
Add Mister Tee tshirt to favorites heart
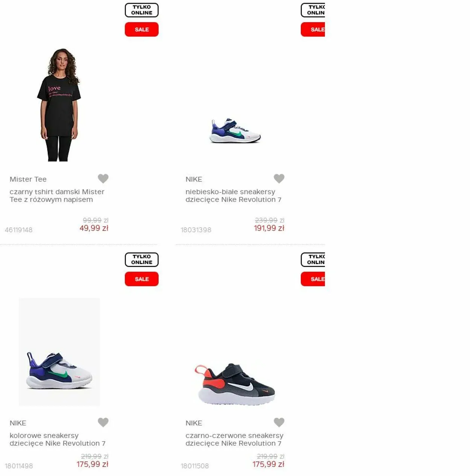tap(103, 178)
